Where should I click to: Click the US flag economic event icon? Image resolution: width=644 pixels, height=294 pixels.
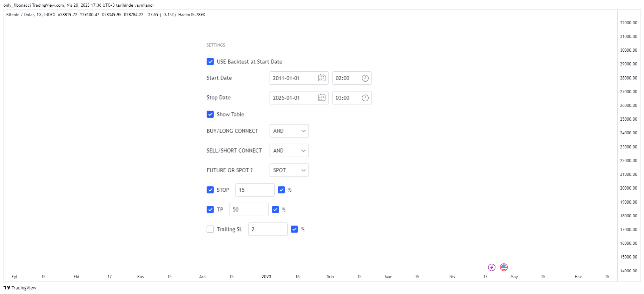click(x=504, y=267)
